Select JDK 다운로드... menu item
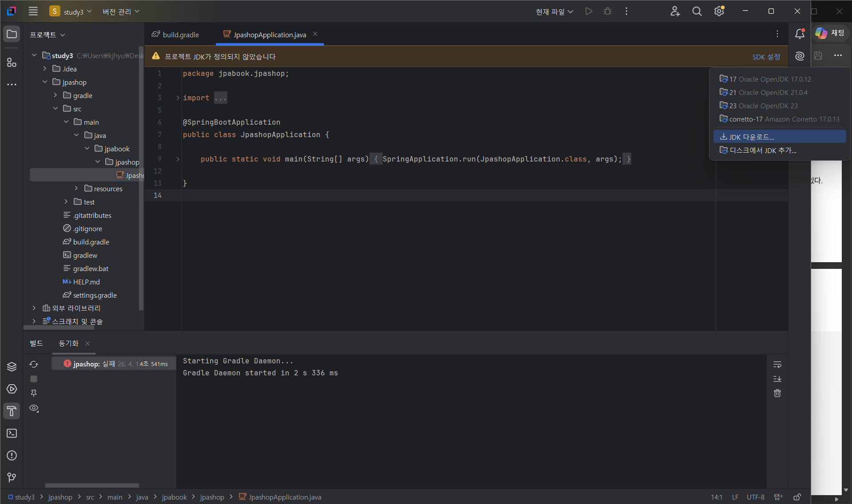Screen dimensions: 852x504 (x=751, y=137)
